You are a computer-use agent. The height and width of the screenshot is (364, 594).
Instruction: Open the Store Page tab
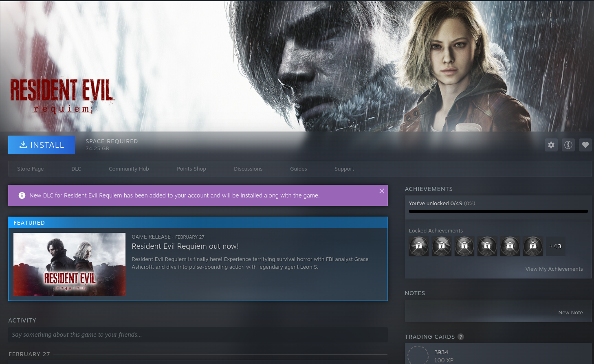point(31,169)
